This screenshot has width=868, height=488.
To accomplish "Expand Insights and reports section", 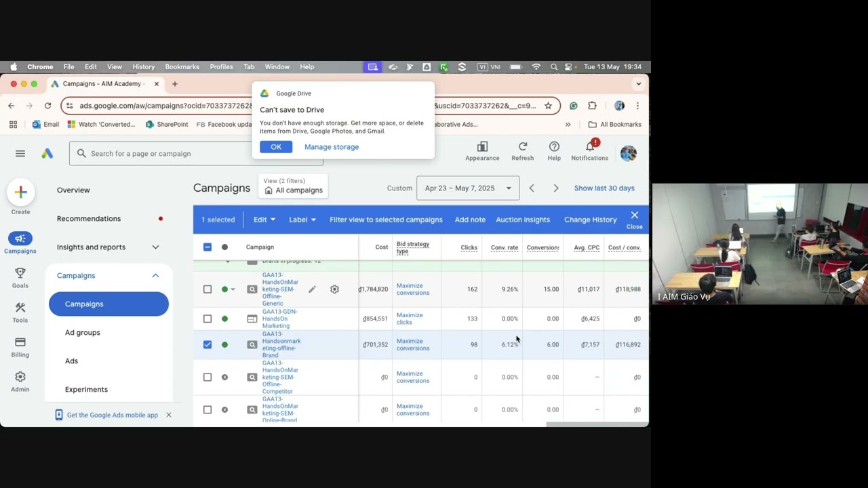I will (155, 247).
